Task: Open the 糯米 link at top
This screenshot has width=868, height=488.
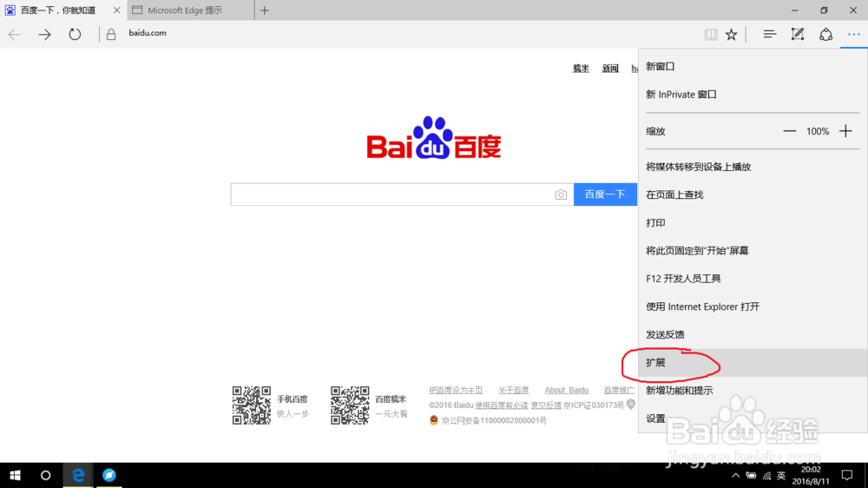Action: point(581,68)
